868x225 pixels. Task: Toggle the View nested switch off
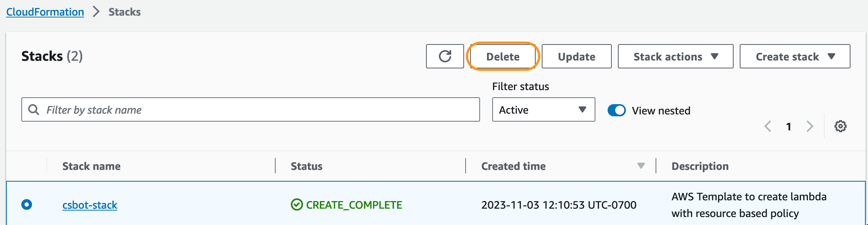617,111
